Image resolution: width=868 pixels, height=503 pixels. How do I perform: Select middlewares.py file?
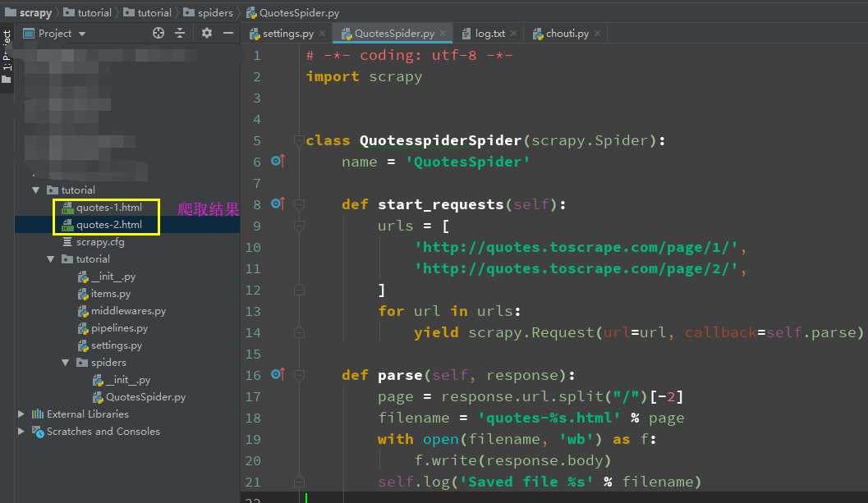128,311
